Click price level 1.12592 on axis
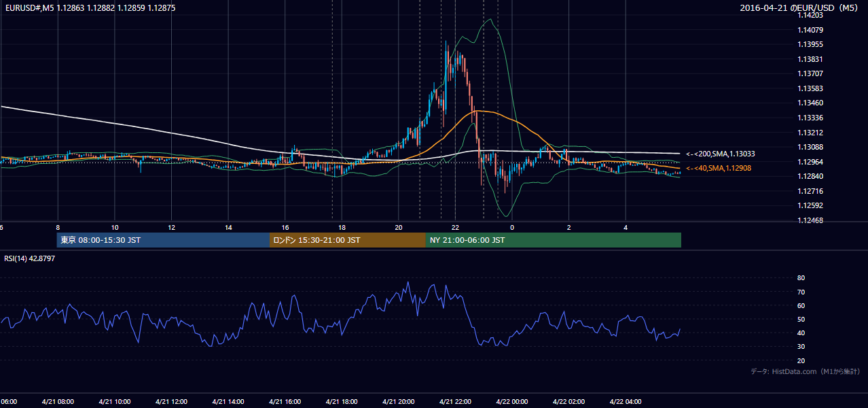This screenshot has width=868, height=408. 811,205
